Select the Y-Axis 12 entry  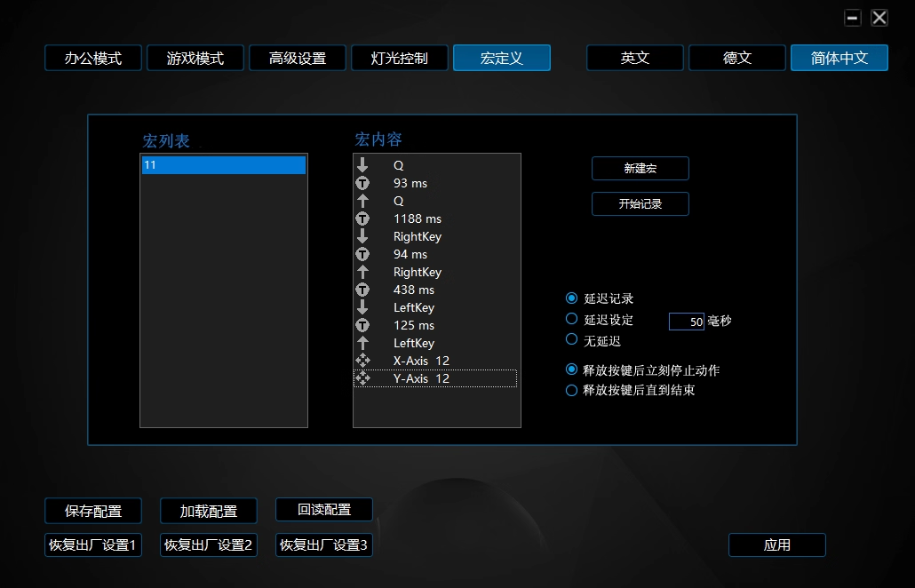[x=435, y=378]
